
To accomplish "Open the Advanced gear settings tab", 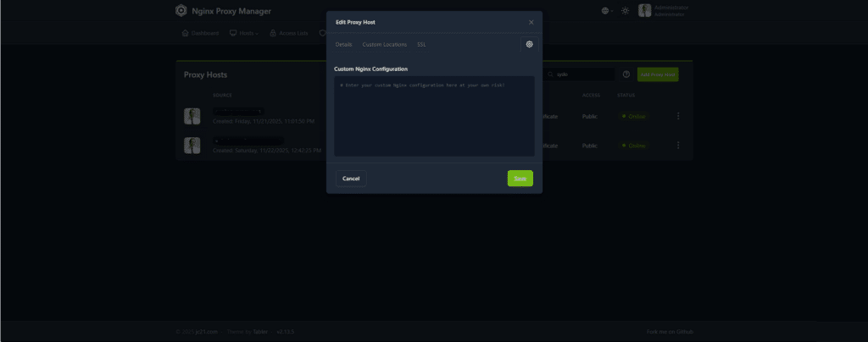I will (529, 44).
